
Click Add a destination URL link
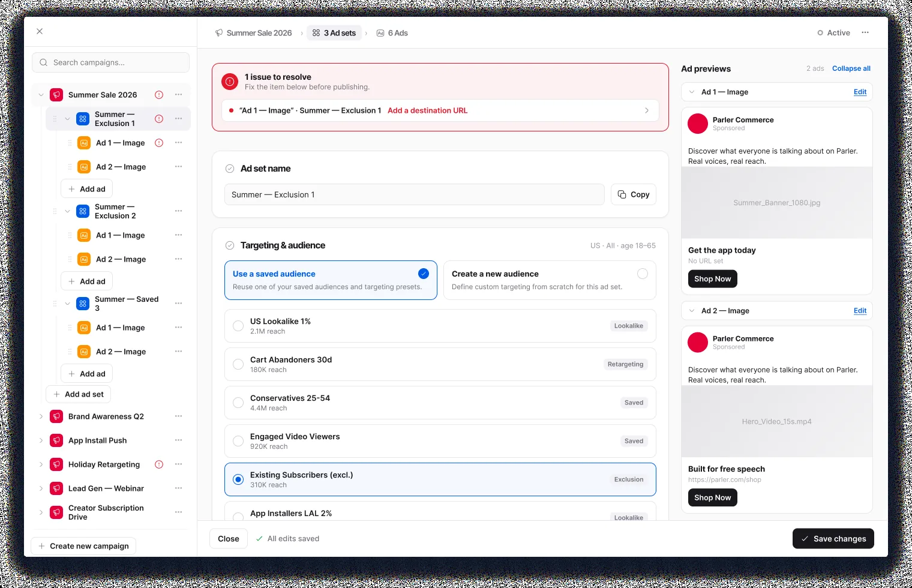point(427,110)
